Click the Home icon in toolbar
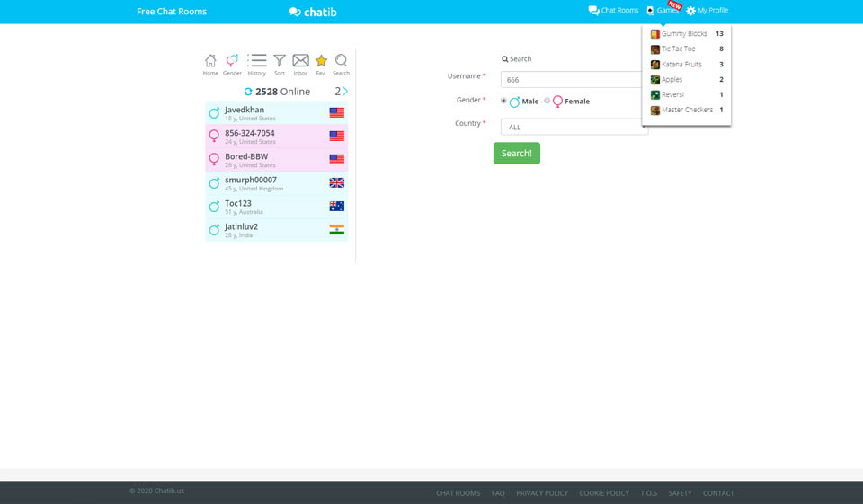The height and width of the screenshot is (504, 863). click(x=210, y=63)
